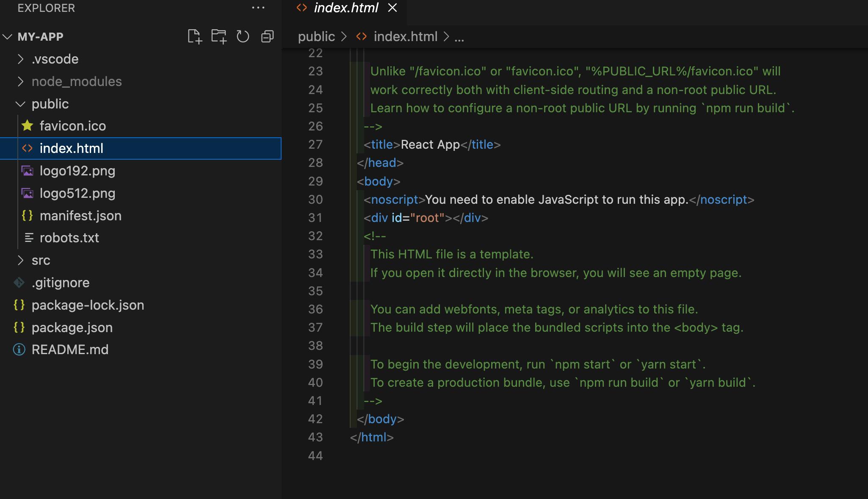Click the comment about webfonts on line 36
The width and height of the screenshot is (868, 499).
(534, 309)
